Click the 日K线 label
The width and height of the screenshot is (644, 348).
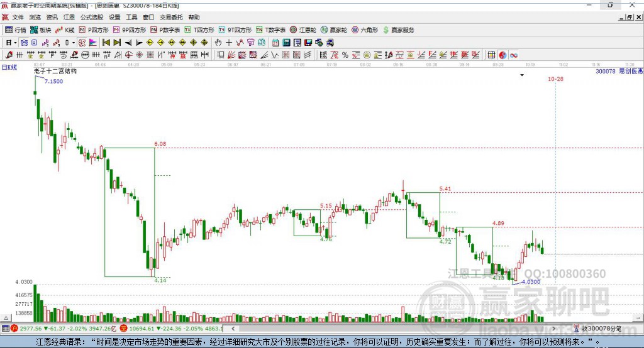point(10,67)
